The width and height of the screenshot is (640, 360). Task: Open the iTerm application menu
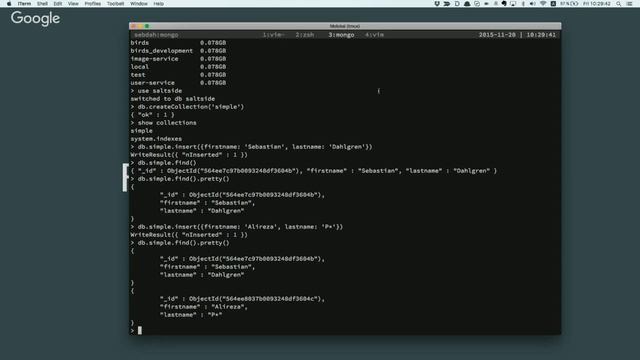click(x=24, y=4)
